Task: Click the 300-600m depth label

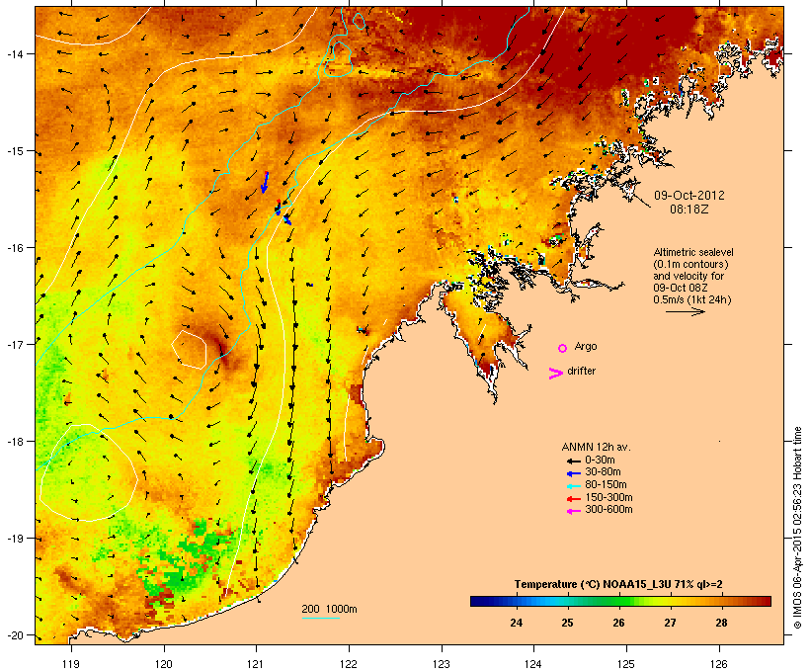Action: tap(608, 510)
